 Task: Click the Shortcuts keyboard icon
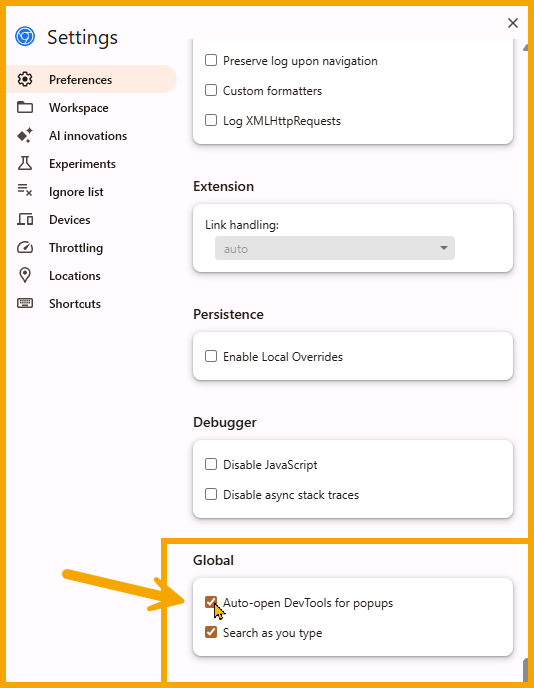[x=25, y=303]
